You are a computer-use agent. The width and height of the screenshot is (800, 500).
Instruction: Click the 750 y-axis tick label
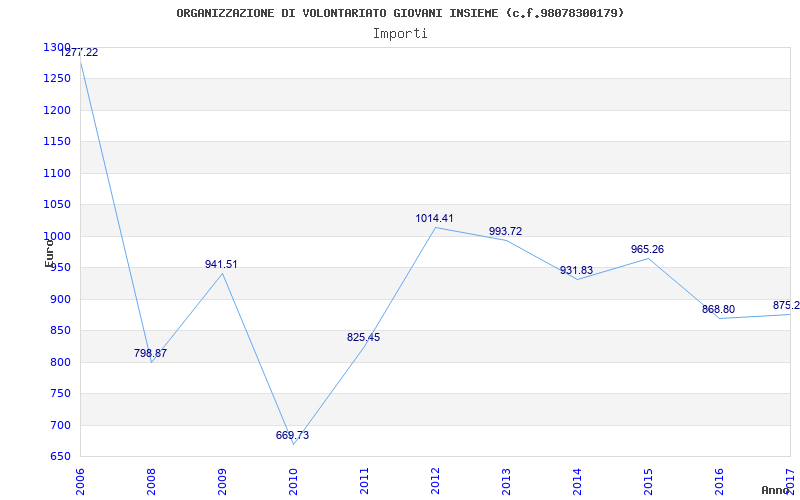pyautogui.click(x=60, y=393)
